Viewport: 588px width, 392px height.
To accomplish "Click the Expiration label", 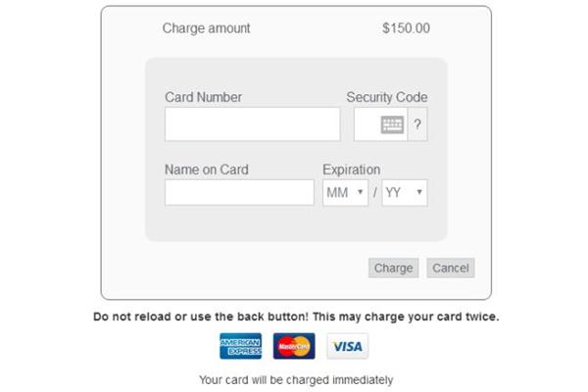I will click(352, 170).
